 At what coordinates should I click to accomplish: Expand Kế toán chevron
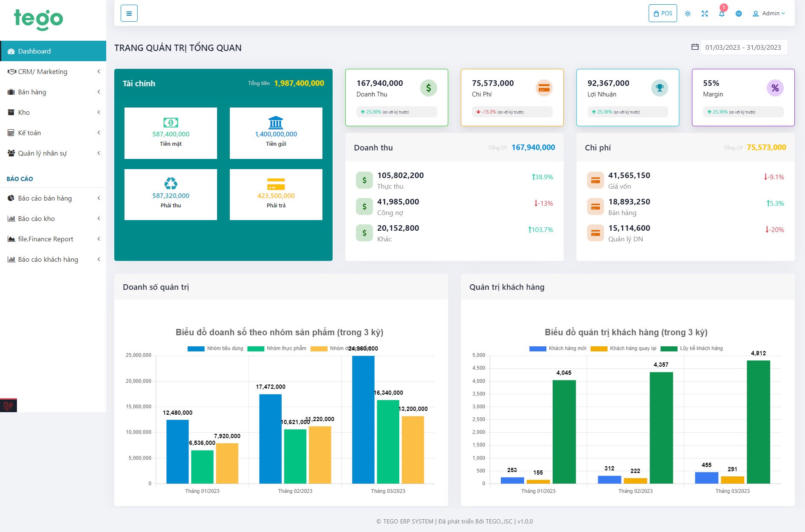(99, 133)
